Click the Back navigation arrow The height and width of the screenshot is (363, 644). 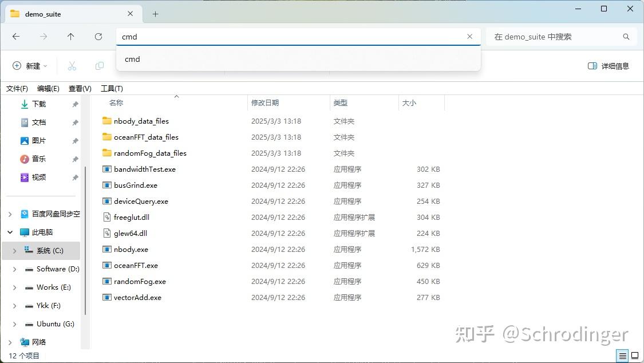click(x=16, y=36)
